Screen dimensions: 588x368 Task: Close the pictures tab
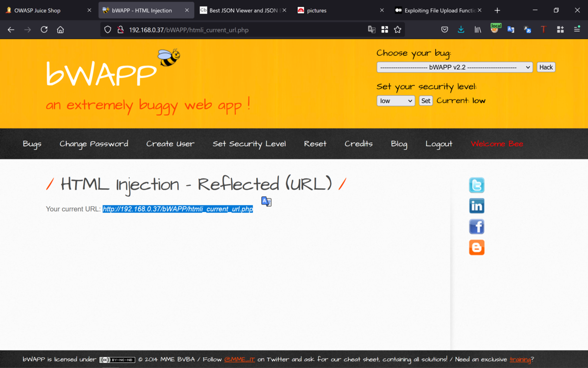pos(382,10)
